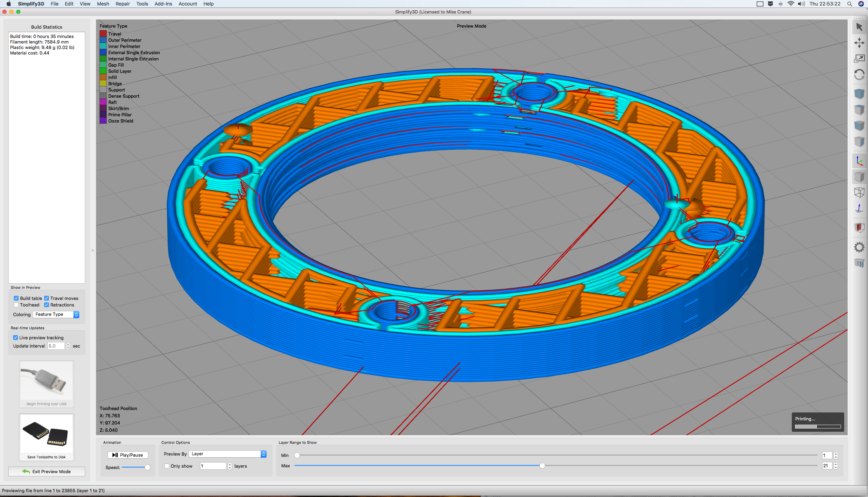
Task: Click the Only show layers stepper arrows
Action: [x=230, y=466]
